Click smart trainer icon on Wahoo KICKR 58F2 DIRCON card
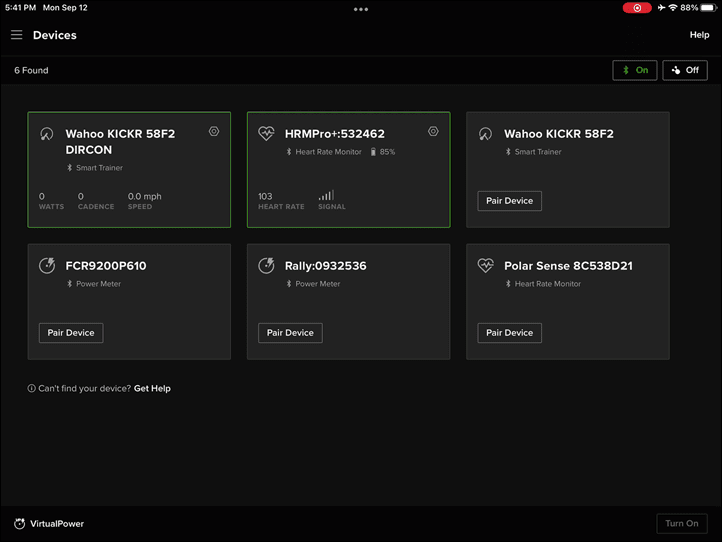 tap(47, 134)
